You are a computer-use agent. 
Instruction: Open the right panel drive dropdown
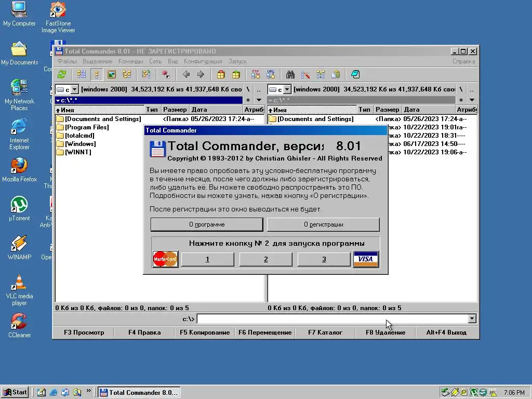[287, 89]
